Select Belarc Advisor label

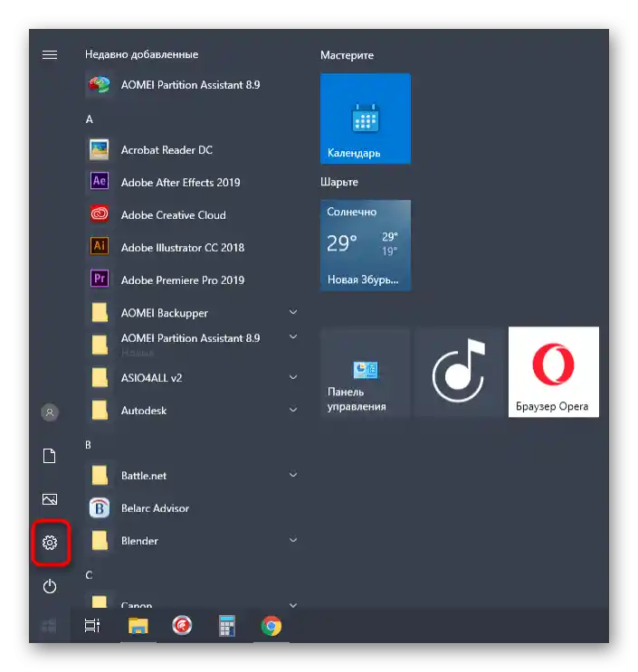156,508
